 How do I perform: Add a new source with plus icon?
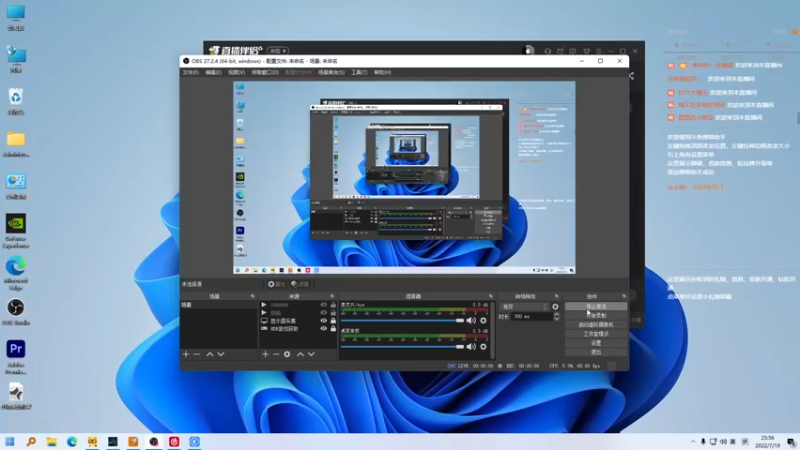tap(265, 354)
